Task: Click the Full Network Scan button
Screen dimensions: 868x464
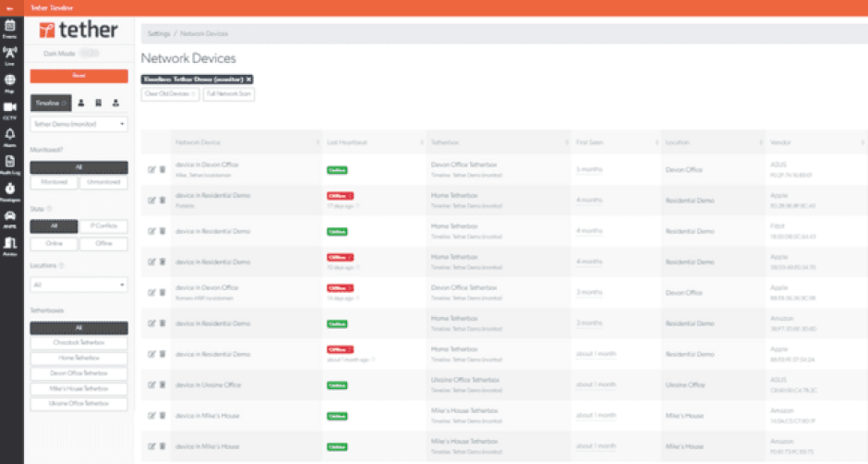Action: (x=229, y=94)
